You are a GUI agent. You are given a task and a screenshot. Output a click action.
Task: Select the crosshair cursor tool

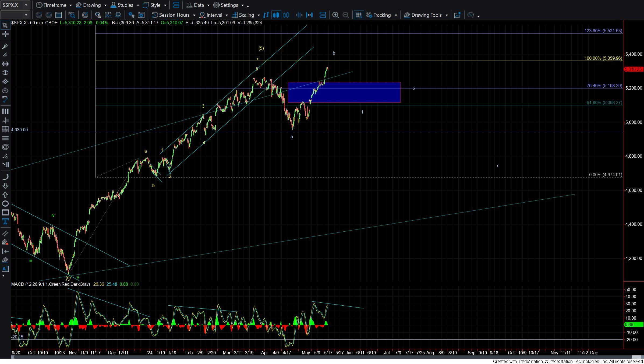(x=5, y=34)
